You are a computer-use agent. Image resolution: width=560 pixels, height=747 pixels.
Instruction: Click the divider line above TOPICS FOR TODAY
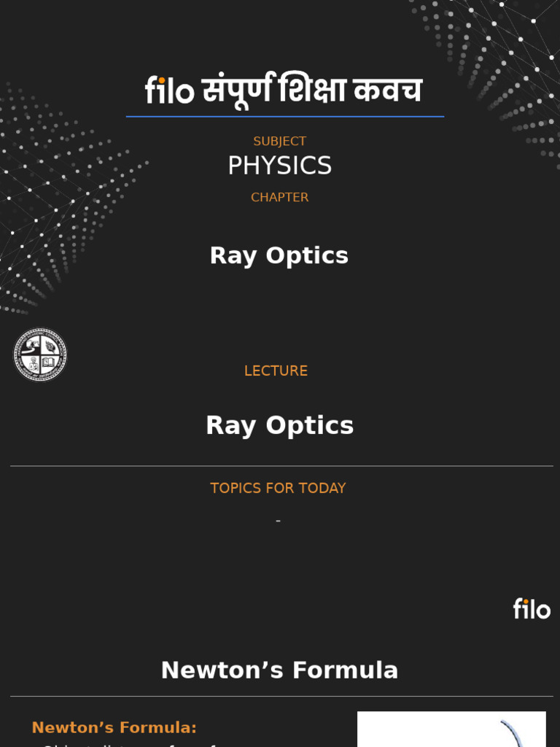(281, 466)
